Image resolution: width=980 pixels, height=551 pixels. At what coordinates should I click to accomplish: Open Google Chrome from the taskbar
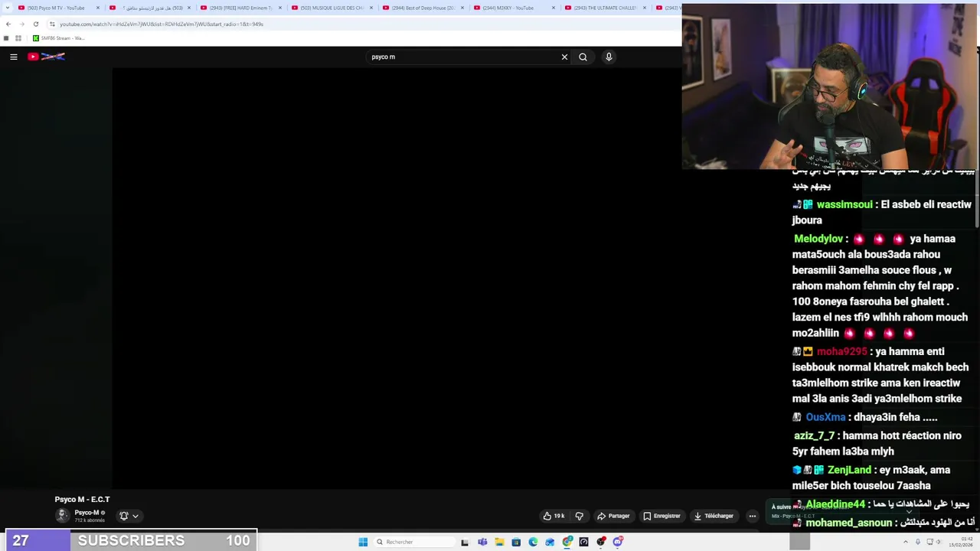(567, 542)
